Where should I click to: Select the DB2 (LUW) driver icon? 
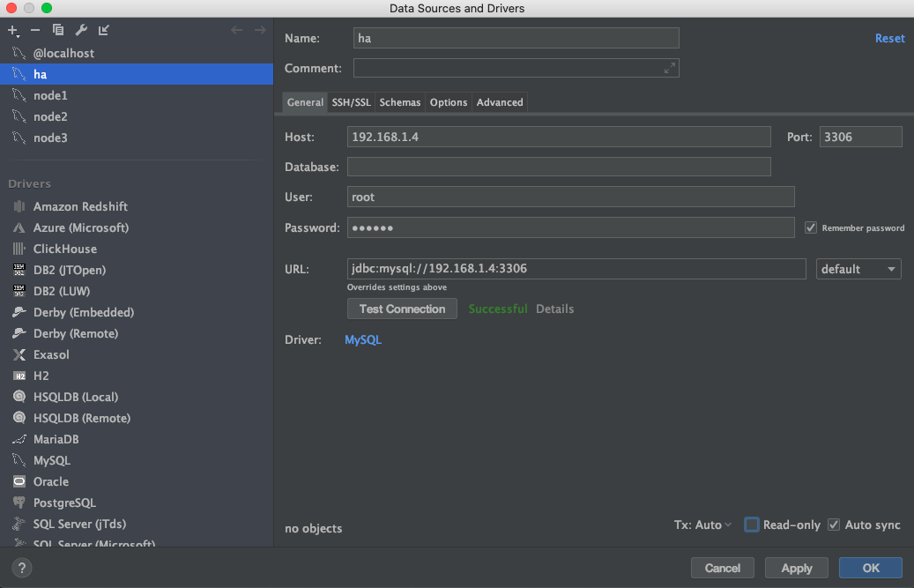[19, 291]
